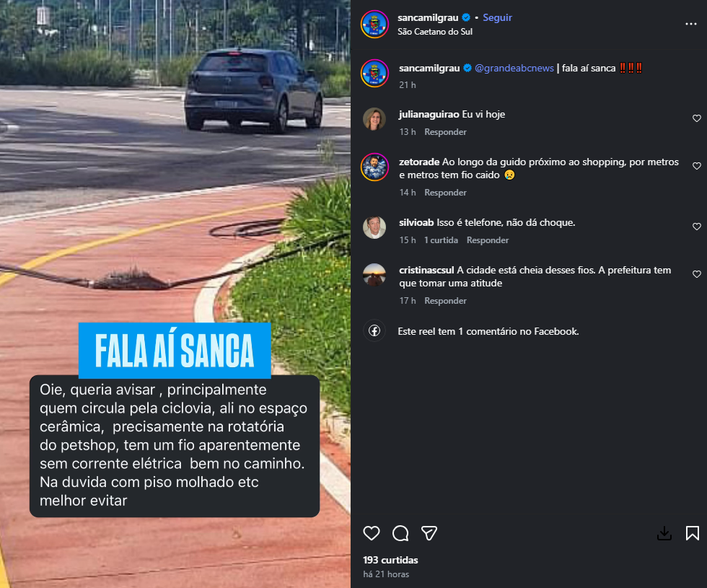Like silvioab's comment heart
707x588 pixels.
(697, 227)
